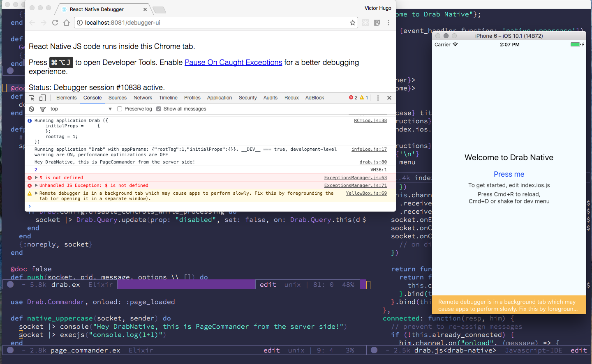Click the extension icon next to the star
The height and width of the screenshot is (364, 592).
(x=365, y=23)
